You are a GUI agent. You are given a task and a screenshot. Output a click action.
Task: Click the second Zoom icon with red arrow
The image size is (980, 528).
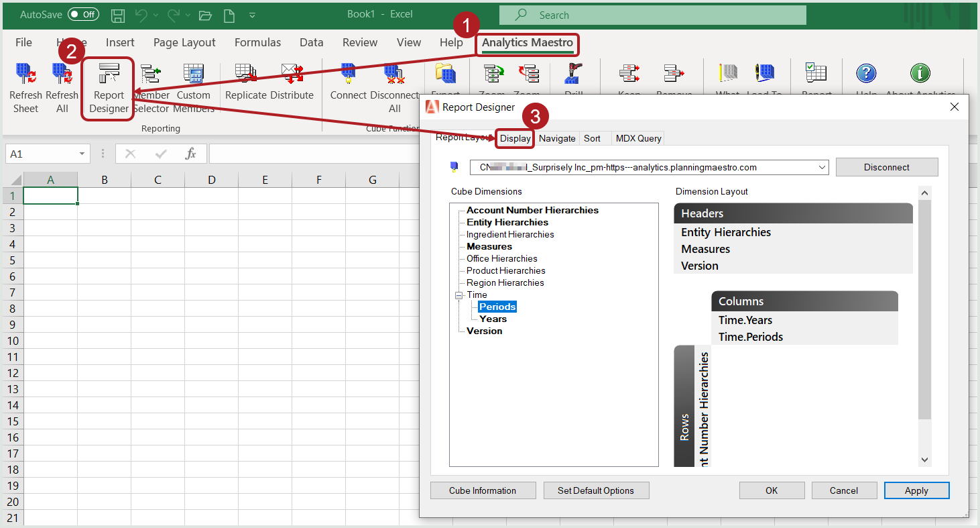528,74
